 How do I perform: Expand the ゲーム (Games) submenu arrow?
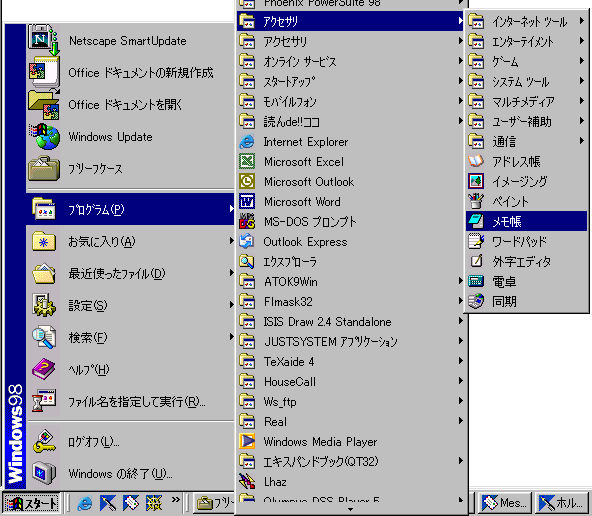[x=582, y=61]
